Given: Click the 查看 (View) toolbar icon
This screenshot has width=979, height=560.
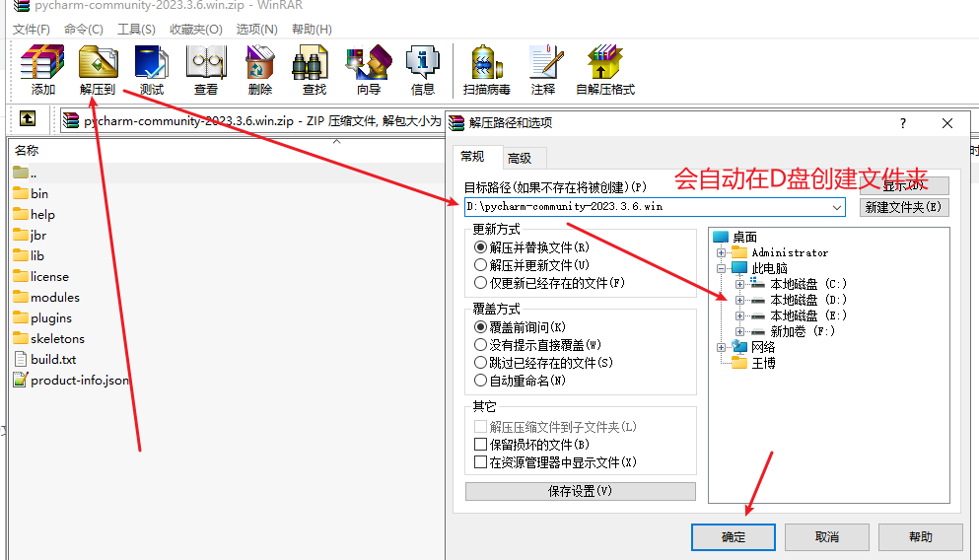Looking at the screenshot, I should pos(206,62).
